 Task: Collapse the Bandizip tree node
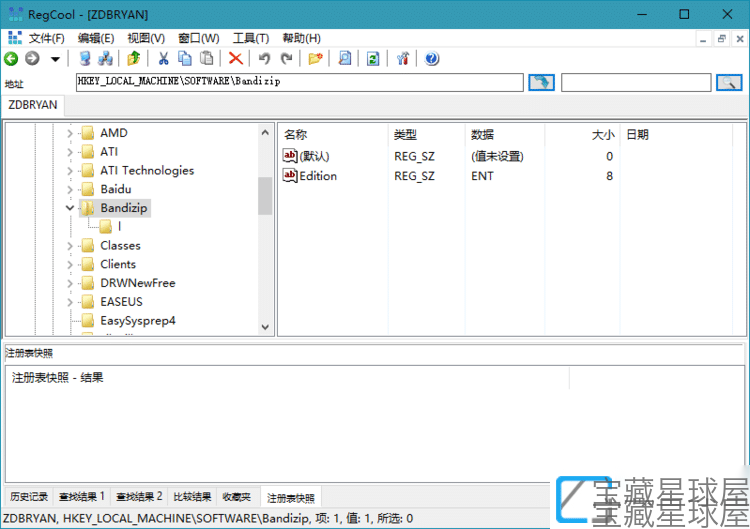point(70,208)
